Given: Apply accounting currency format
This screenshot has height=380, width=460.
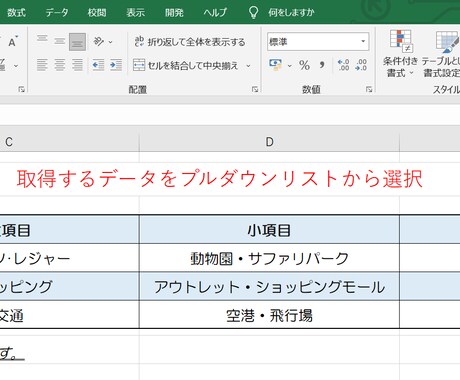Looking at the screenshot, I should click(x=276, y=65).
